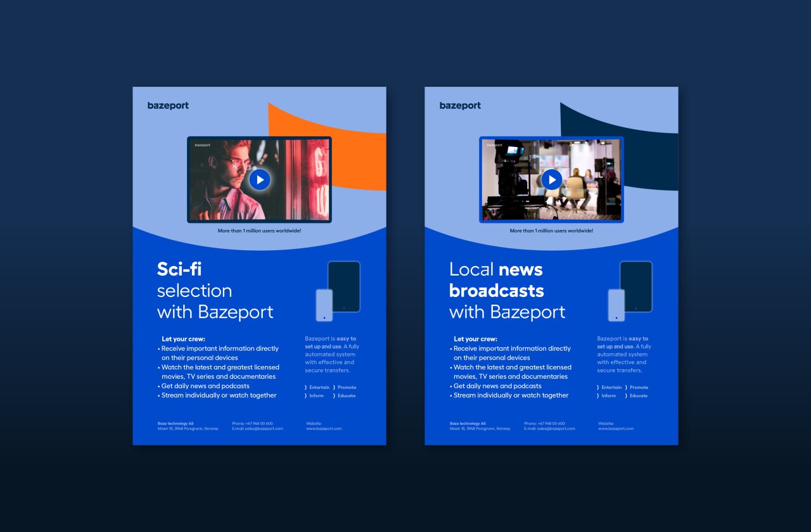Select the dark tablet icon on the Local news poster
Viewport: 811px width, 532px height.
tap(636, 286)
